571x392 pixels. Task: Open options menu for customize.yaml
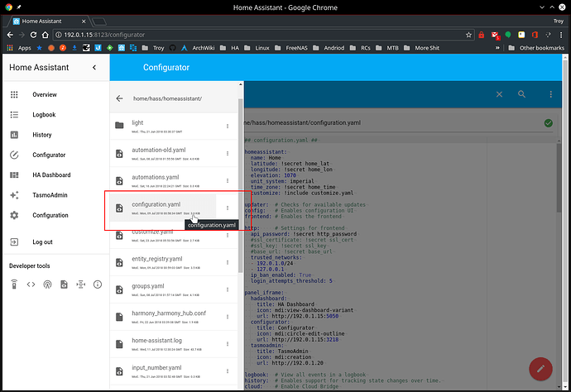(228, 235)
